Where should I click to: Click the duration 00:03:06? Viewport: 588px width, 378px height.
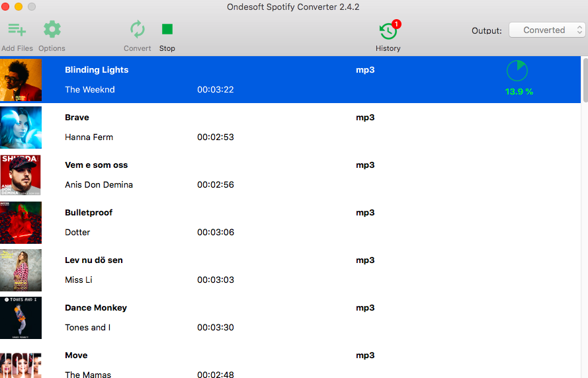tap(216, 232)
